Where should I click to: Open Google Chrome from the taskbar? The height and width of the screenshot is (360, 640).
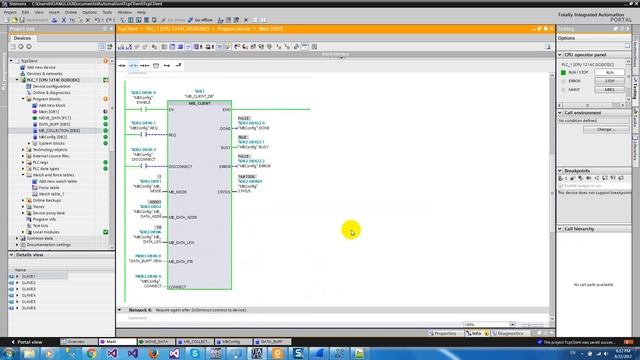coord(91,353)
